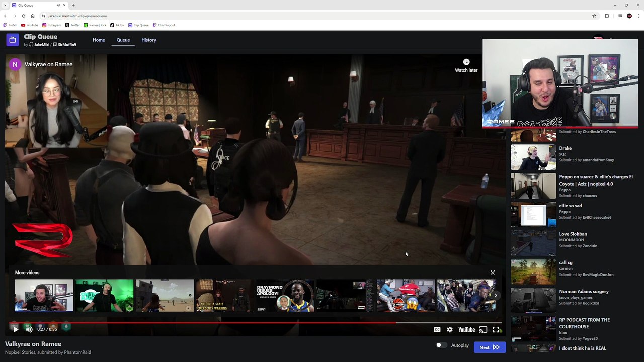The width and height of the screenshot is (644, 362).
Task: Enter fullscreen mode on the video
Action: 496,330
